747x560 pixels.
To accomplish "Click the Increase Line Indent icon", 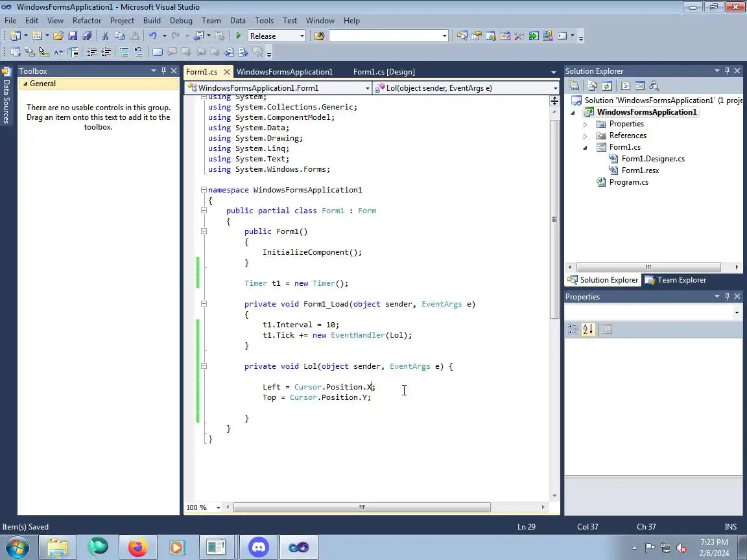I will [106, 52].
